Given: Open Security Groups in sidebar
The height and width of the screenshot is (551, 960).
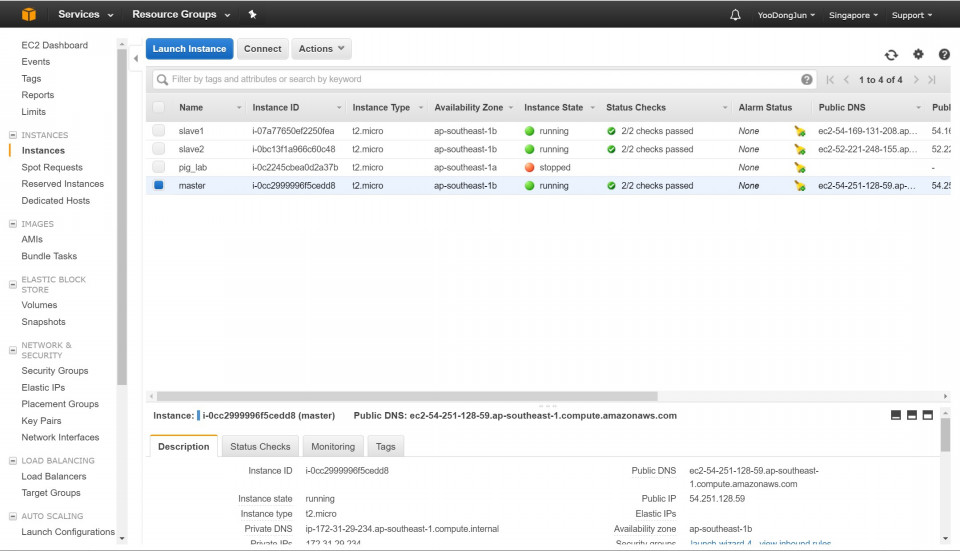Looking at the screenshot, I should (x=55, y=370).
